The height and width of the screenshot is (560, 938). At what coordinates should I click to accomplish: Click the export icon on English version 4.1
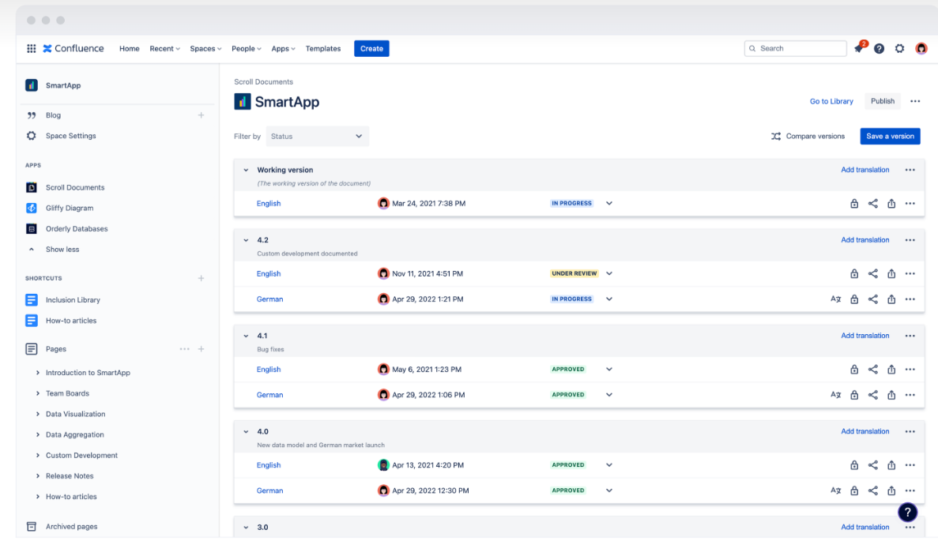[891, 369]
